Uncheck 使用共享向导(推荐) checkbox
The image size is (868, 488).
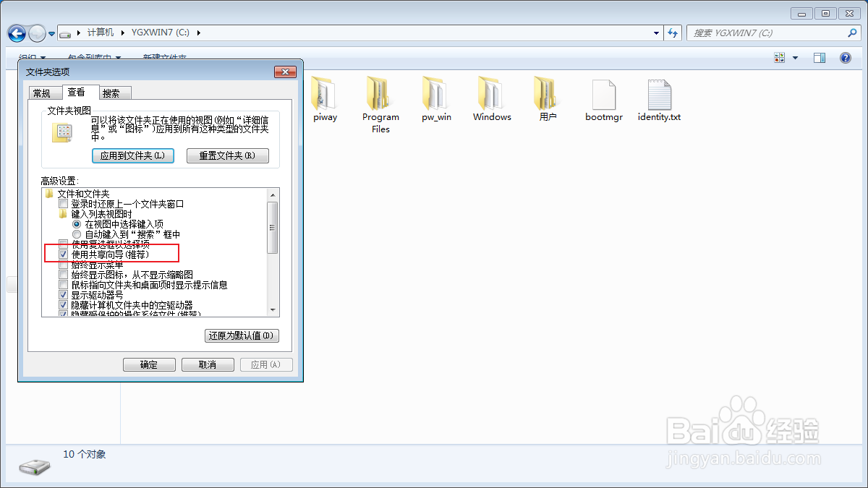coord(64,254)
